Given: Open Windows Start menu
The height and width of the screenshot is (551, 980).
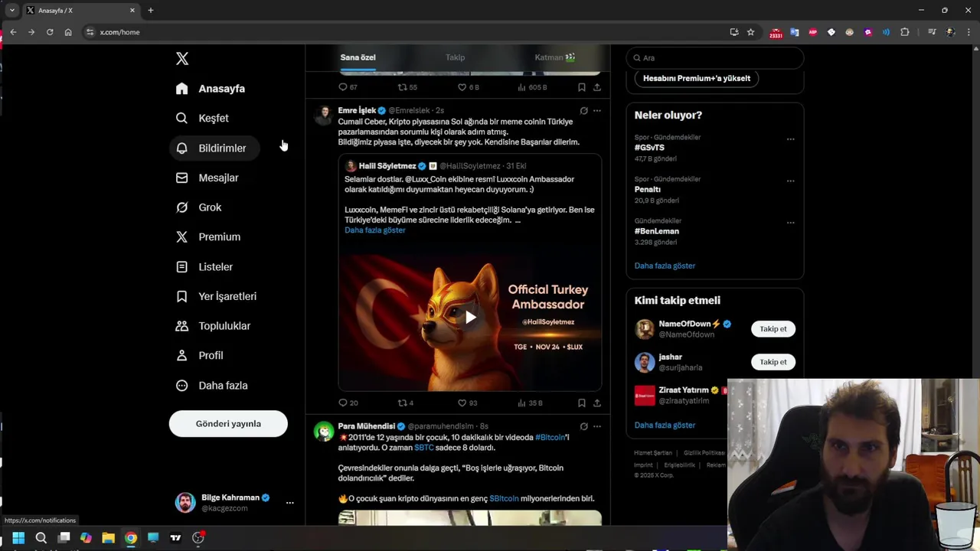Looking at the screenshot, I should point(18,538).
